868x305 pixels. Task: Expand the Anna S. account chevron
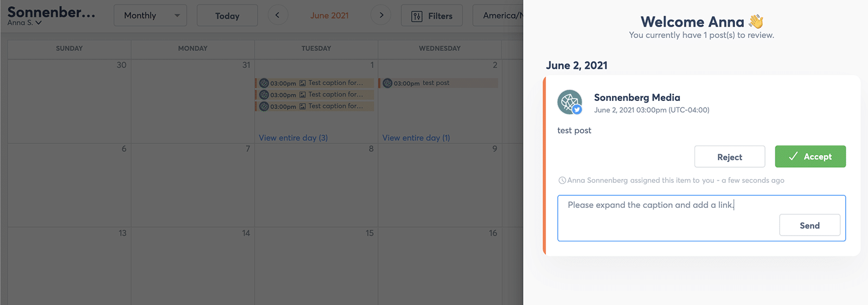pos(39,23)
